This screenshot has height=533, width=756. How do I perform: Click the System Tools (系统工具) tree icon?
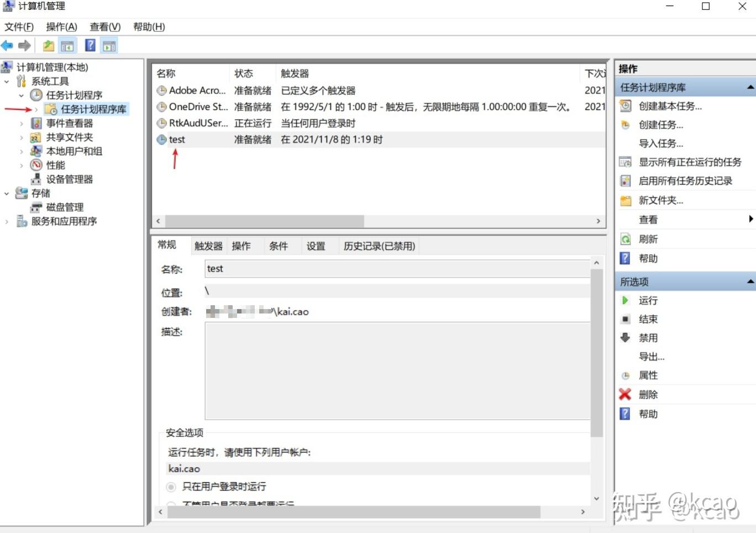coord(22,81)
